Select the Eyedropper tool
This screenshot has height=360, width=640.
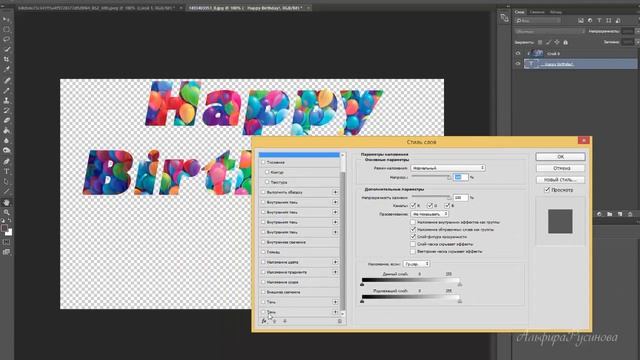click(7, 69)
